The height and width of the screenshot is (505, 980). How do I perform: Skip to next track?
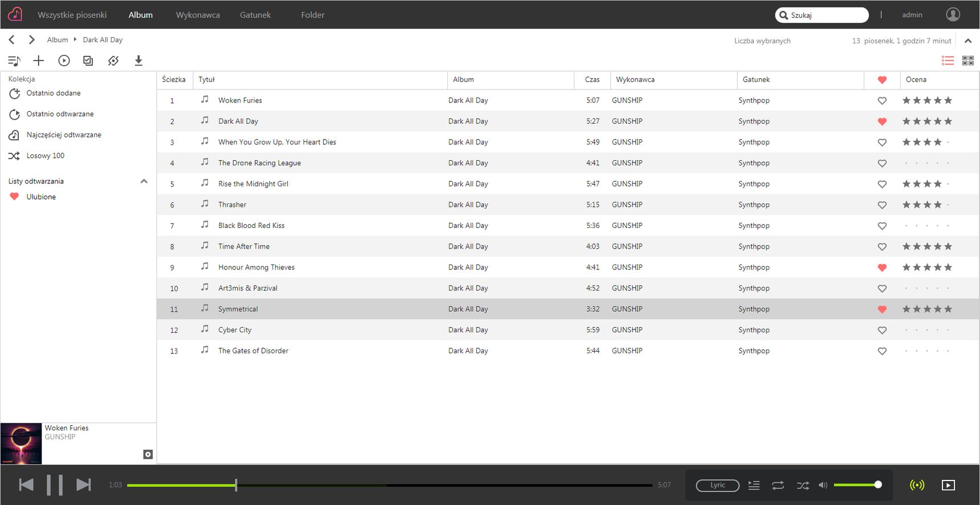[x=84, y=485]
